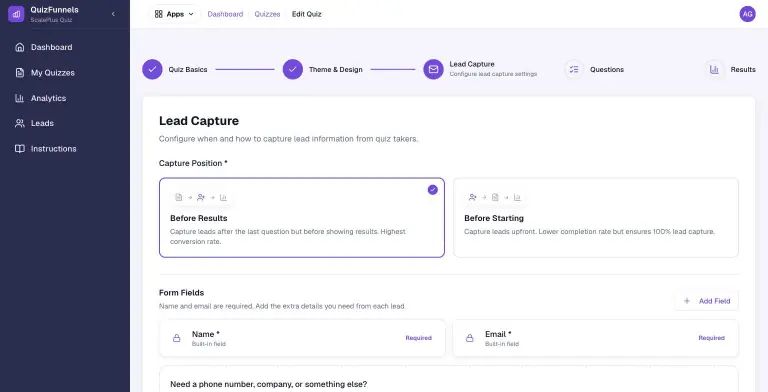Image resolution: width=768 pixels, height=392 pixels.
Task: Click the Name built-in field card
Action: pyautogui.click(x=302, y=338)
